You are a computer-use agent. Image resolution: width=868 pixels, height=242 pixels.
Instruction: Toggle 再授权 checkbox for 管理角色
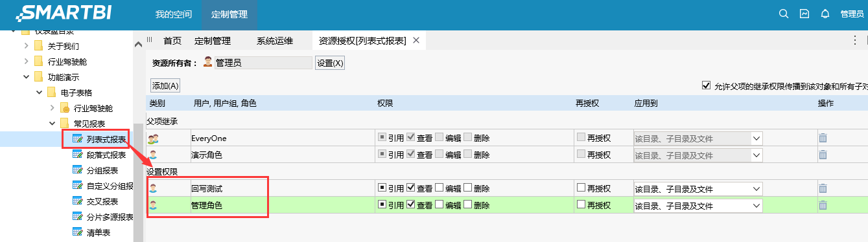click(x=581, y=205)
